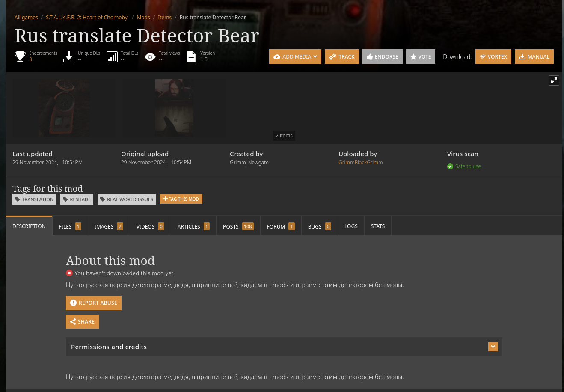The height and width of the screenshot is (392, 564).
Task: Click Tag This Mod button
Action: pos(181,199)
